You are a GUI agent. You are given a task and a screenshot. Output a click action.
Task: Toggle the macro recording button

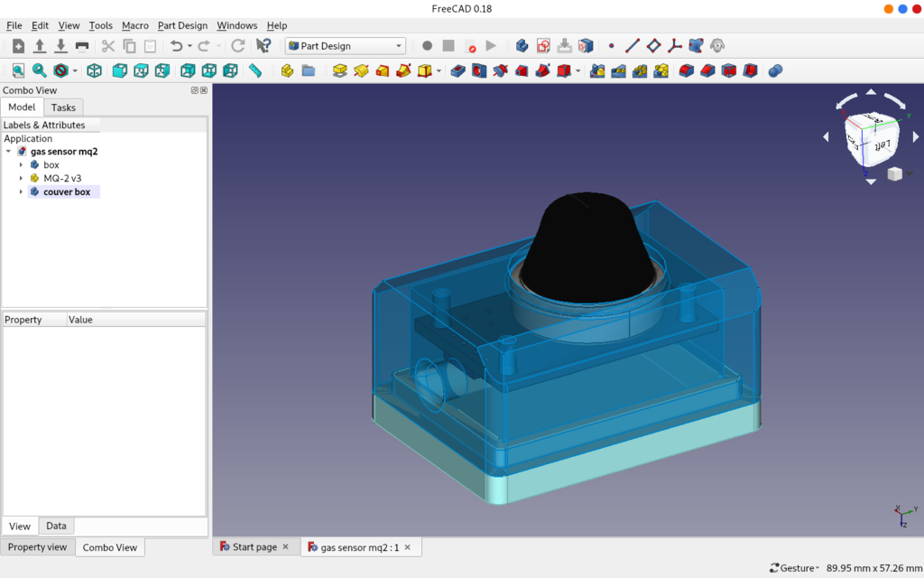pyautogui.click(x=427, y=46)
